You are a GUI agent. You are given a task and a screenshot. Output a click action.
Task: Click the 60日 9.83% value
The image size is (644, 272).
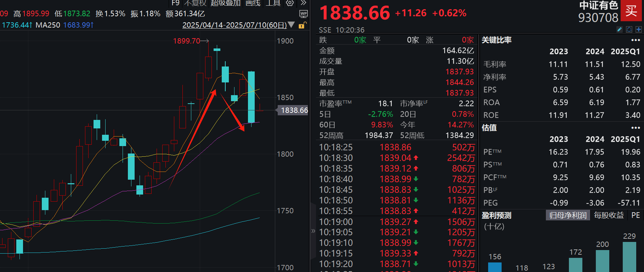coord(382,125)
